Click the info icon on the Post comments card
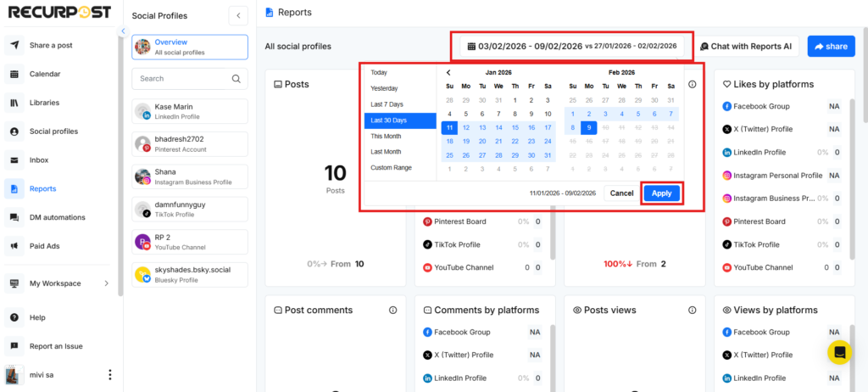This screenshot has width=868, height=392. pos(393,310)
